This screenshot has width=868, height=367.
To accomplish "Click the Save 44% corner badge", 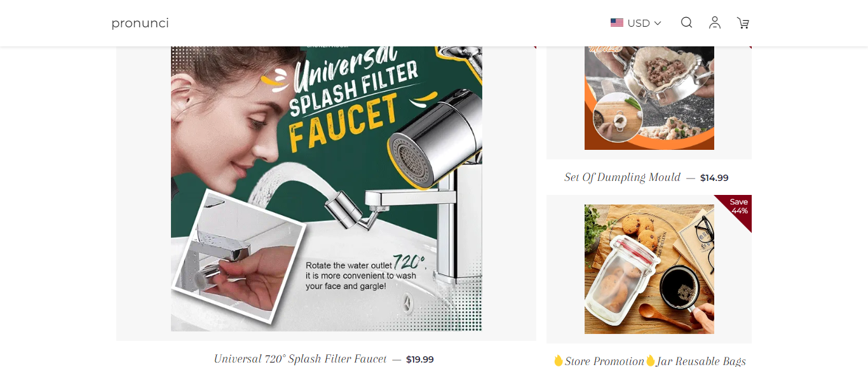I will pos(737,207).
